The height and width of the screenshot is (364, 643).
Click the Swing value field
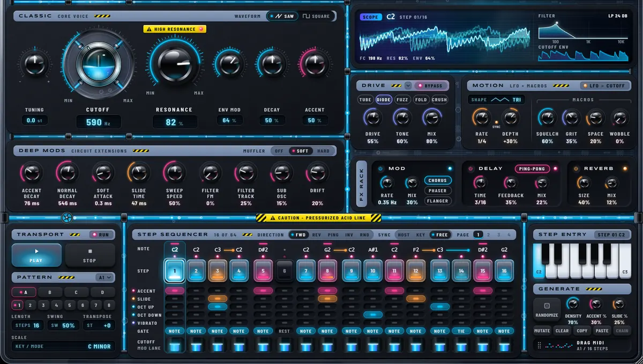[x=63, y=325]
